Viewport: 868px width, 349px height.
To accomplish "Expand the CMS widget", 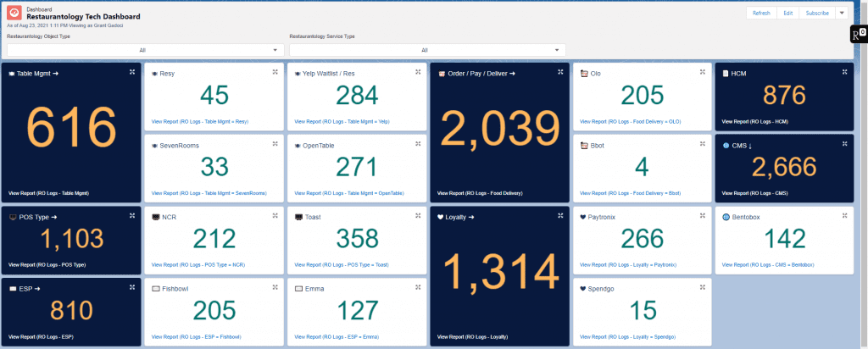I will pyautogui.click(x=845, y=144).
